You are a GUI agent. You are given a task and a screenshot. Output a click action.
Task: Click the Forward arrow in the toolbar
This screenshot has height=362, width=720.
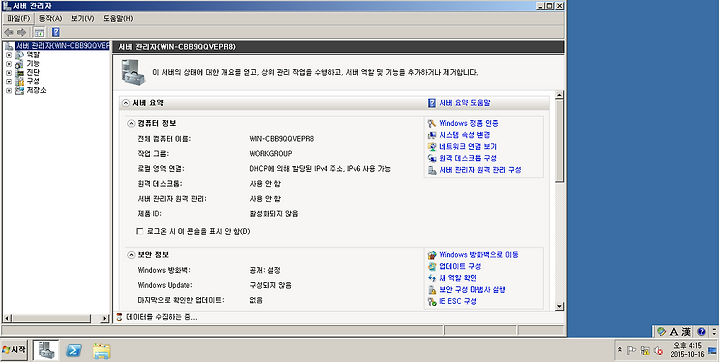(22, 32)
